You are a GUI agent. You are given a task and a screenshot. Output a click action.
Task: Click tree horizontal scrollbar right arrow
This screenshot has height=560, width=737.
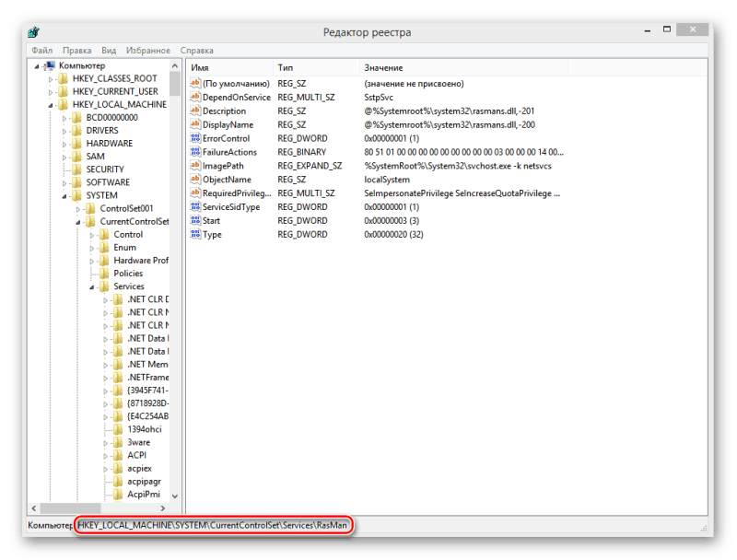tap(163, 507)
